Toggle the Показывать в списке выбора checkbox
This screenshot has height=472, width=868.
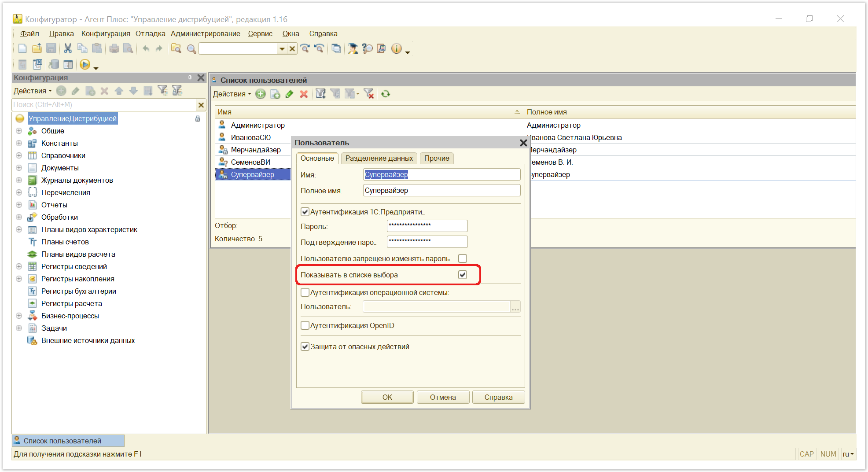click(x=463, y=275)
